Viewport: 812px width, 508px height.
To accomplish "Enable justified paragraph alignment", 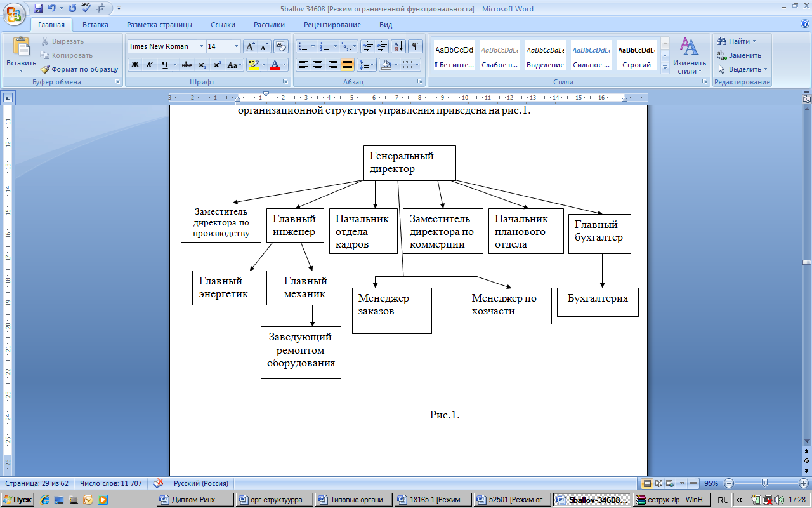I will click(x=348, y=65).
